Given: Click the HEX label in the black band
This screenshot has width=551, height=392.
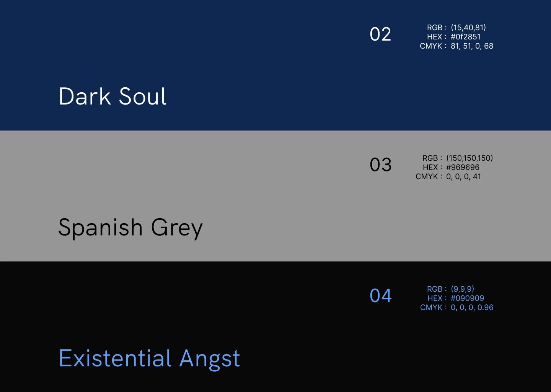Looking at the screenshot, I should (435, 298).
